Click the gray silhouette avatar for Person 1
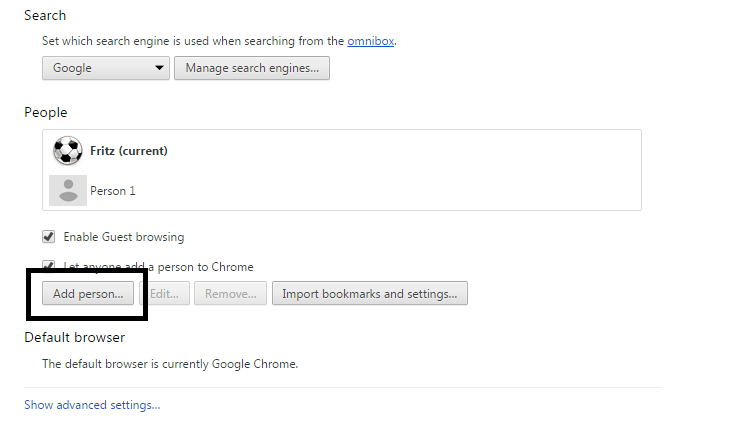Screen dimensions: 737x427 (x=67, y=190)
